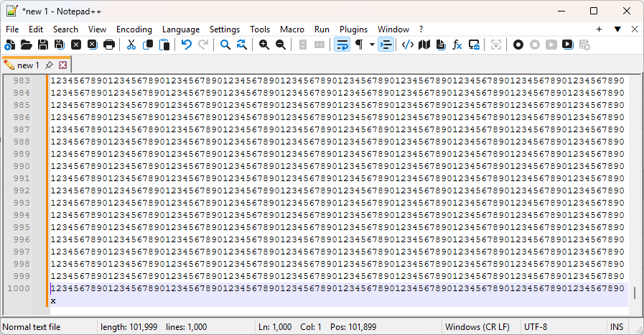The width and height of the screenshot is (644, 335).
Task: Click the Windows (CR LF) status field
Action: tap(477, 326)
